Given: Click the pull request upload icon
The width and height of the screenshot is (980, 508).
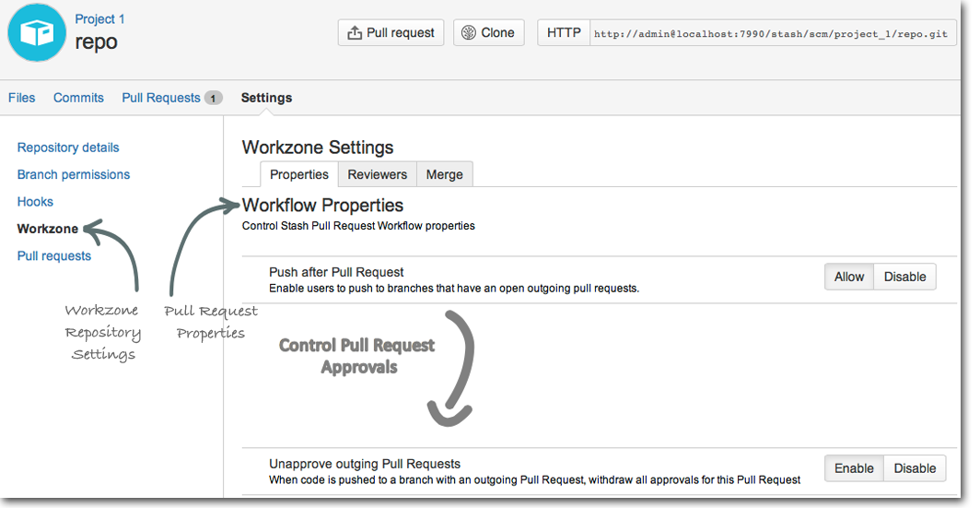Looking at the screenshot, I should 355,33.
